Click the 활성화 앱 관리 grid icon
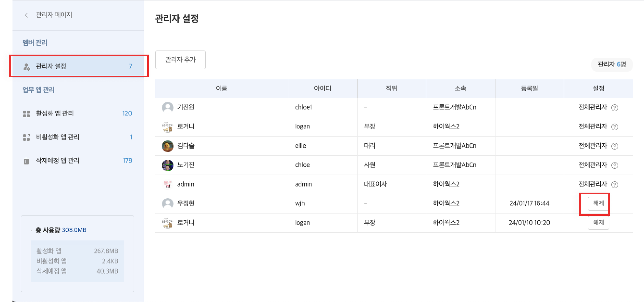 (x=26, y=114)
